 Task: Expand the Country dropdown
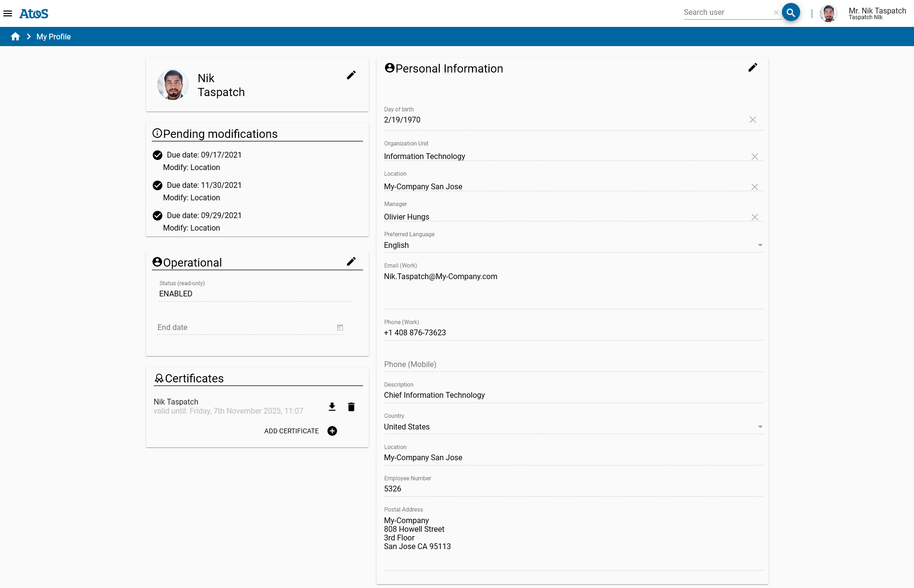(x=760, y=427)
